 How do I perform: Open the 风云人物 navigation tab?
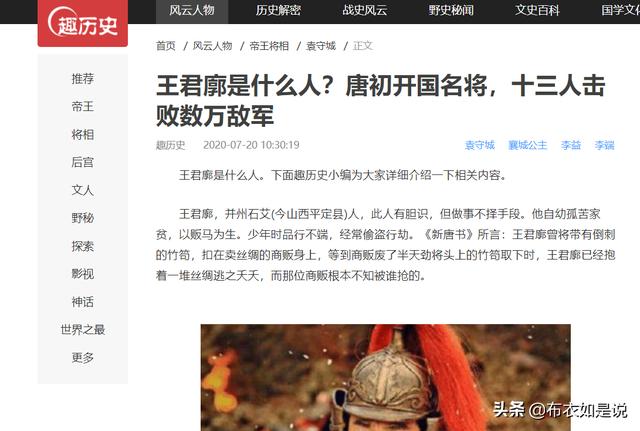pyautogui.click(x=192, y=10)
